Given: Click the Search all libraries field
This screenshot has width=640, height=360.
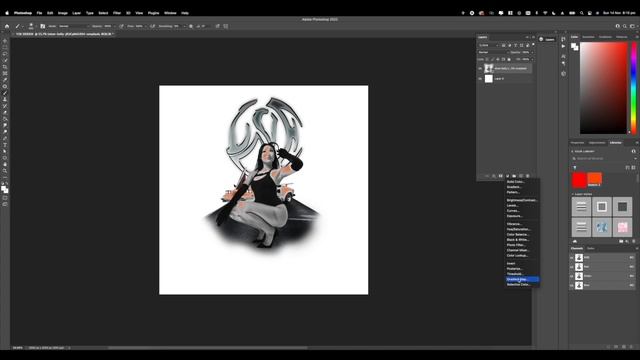Looking at the screenshot, I should 604,158.
